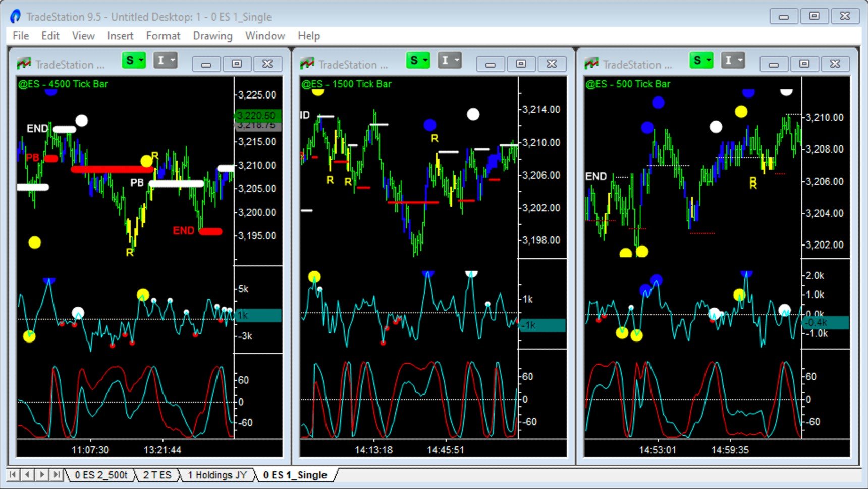Click the TradeStation app logo icon
The height and width of the screenshot is (489, 868).
click(x=16, y=16)
